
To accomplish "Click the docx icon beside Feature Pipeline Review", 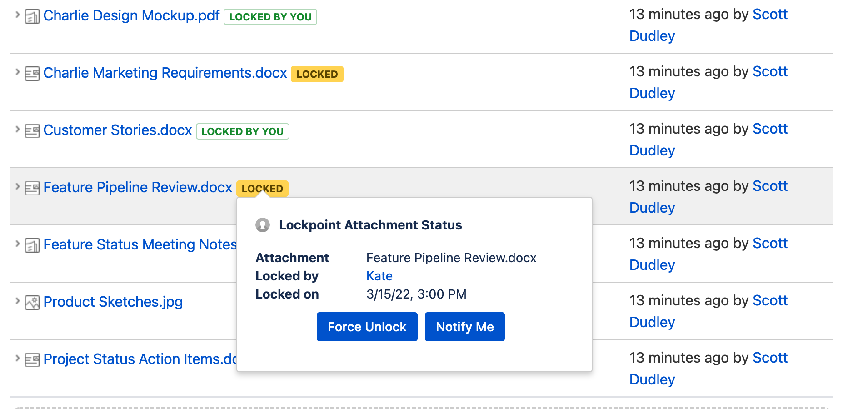I will [32, 188].
